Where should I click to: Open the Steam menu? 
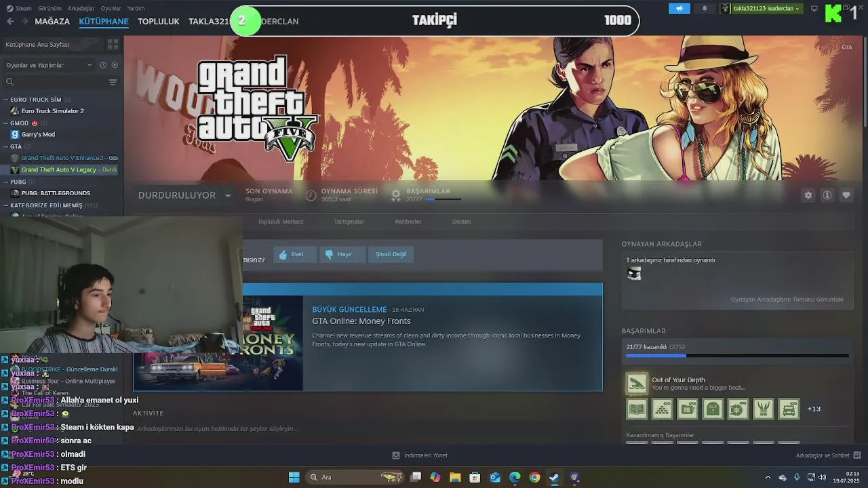(x=20, y=8)
